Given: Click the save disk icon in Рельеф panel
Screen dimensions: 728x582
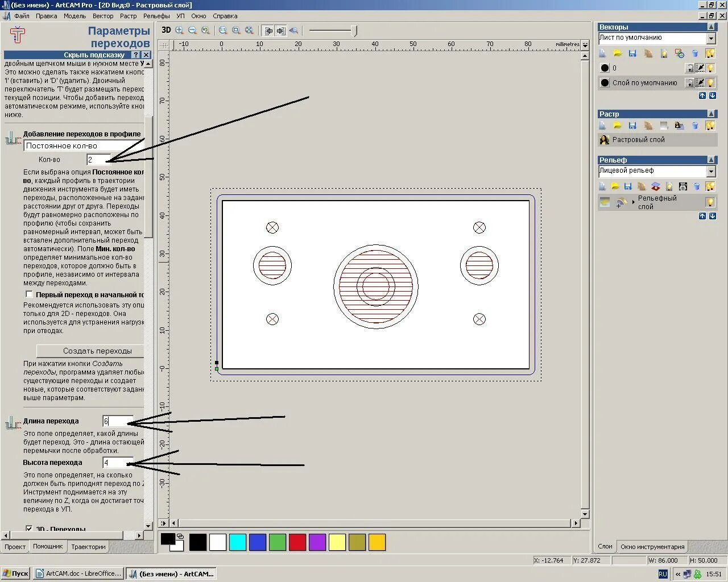Looking at the screenshot, I should tap(628, 186).
